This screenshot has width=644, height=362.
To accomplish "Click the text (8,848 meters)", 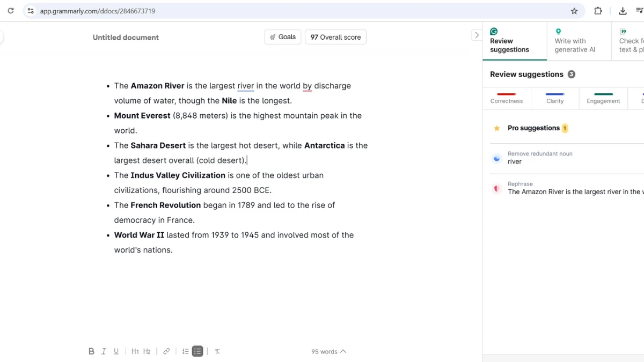I will [201, 116].
